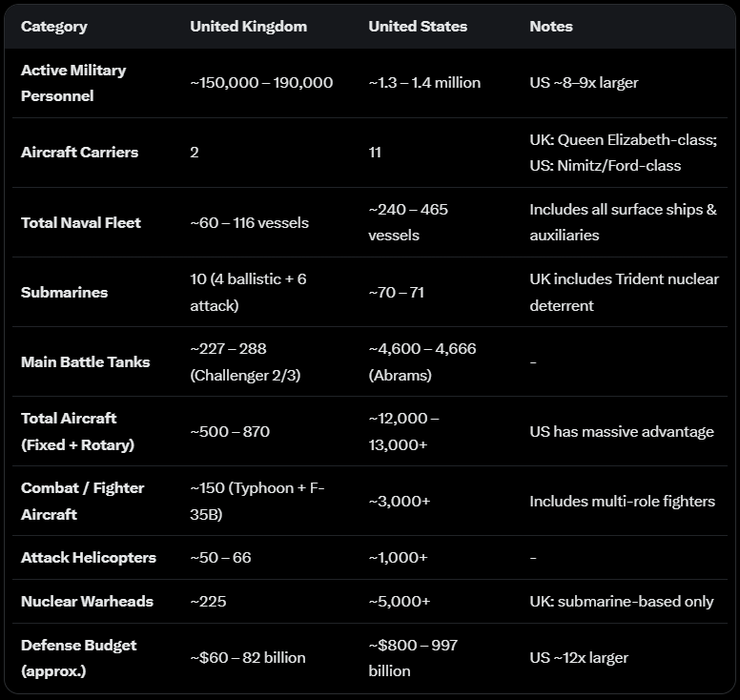Click the '~227 – 288 (Challenger 2/3)' cell
This screenshot has width=740, height=700.
coord(245,362)
